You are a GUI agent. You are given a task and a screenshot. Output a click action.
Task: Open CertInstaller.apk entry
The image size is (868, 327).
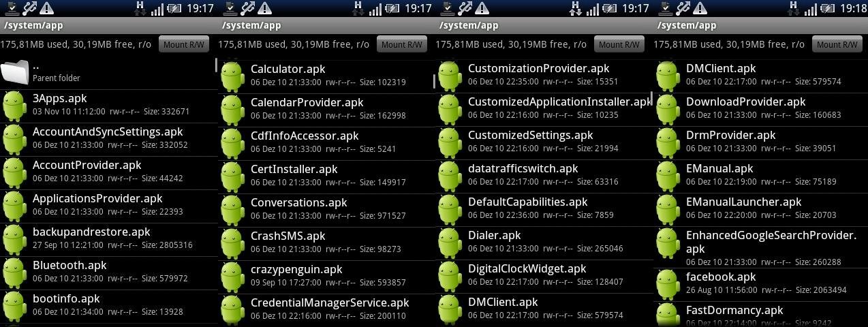pyautogui.click(x=327, y=176)
